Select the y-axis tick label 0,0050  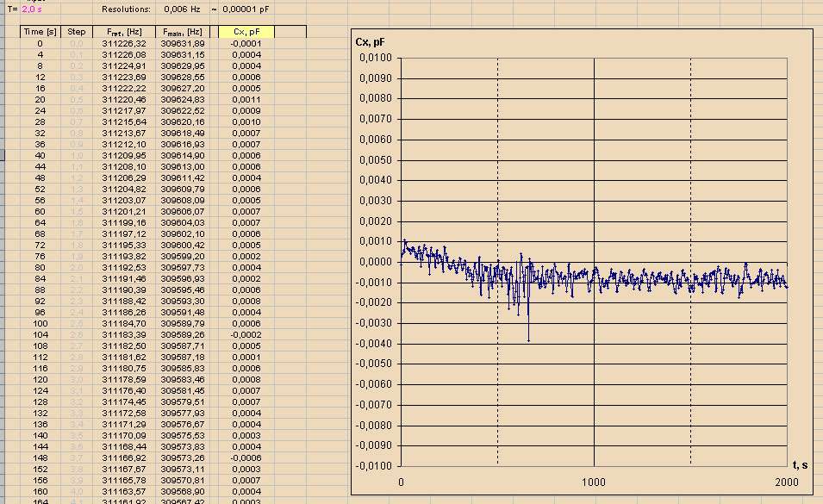[x=375, y=160]
